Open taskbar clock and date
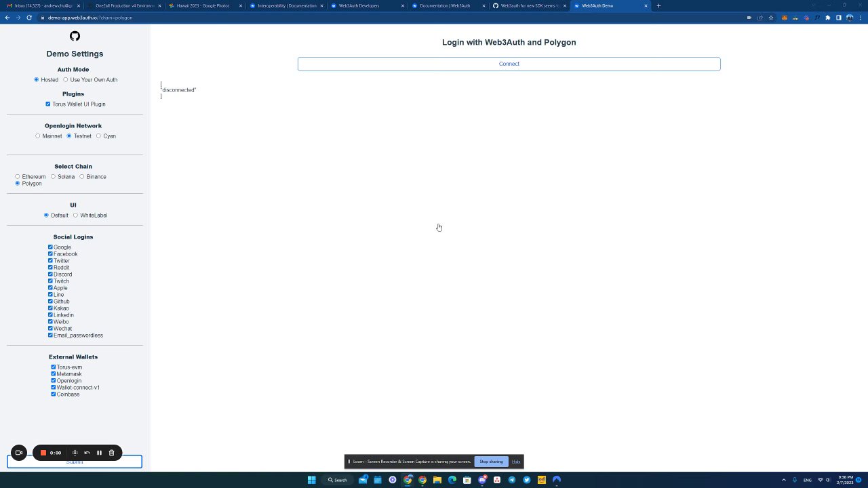The height and width of the screenshot is (488, 868). point(845,480)
